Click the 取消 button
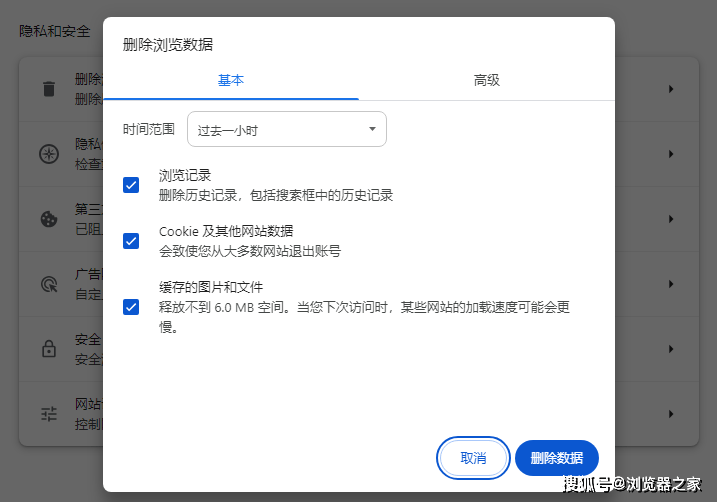This screenshot has width=717, height=502. [x=473, y=458]
